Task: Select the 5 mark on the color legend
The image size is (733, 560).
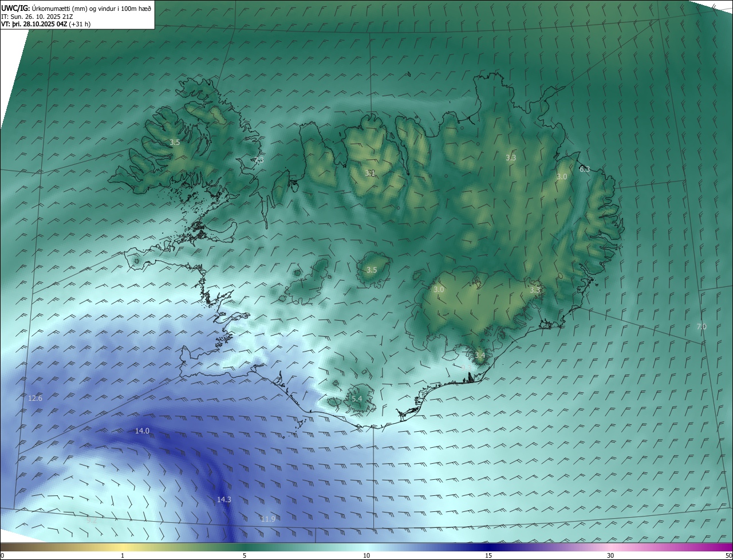Action: pyautogui.click(x=245, y=555)
